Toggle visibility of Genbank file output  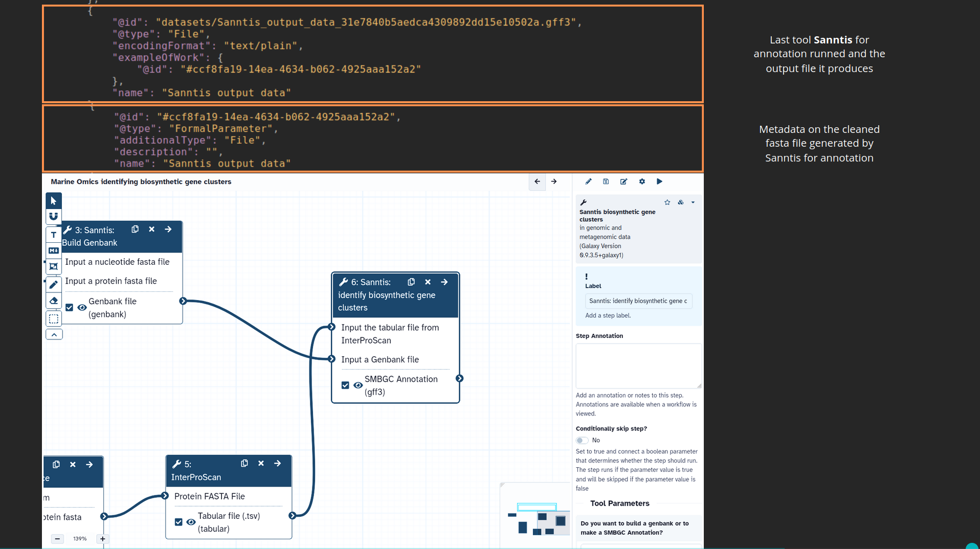coord(82,308)
